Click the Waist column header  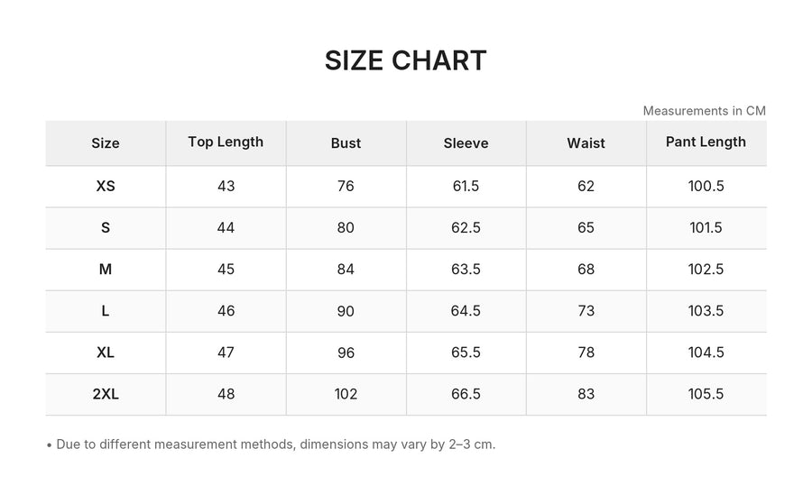tap(586, 142)
